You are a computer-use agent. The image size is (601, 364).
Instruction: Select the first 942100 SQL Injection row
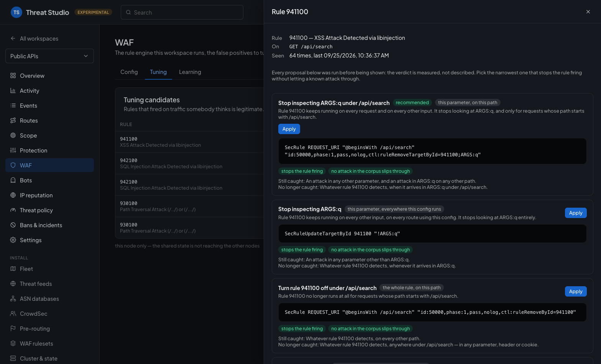tap(189, 164)
